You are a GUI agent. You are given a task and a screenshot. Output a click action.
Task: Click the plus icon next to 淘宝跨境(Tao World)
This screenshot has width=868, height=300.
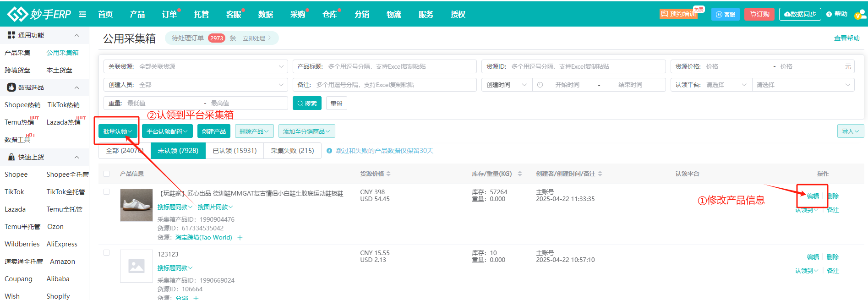point(240,237)
